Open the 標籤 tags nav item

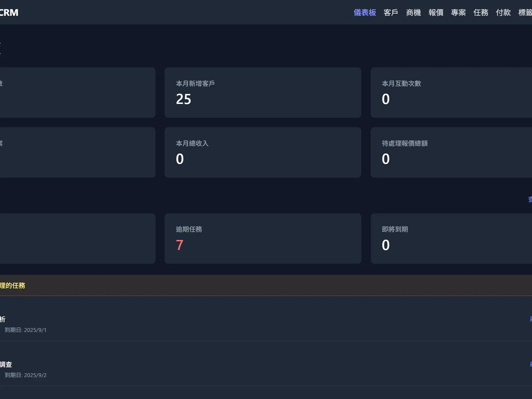coord(525,12)
